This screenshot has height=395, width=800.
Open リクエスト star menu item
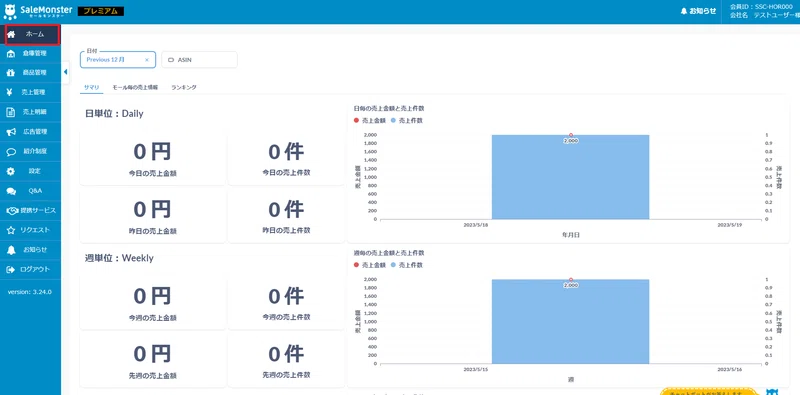click(31, 230)
